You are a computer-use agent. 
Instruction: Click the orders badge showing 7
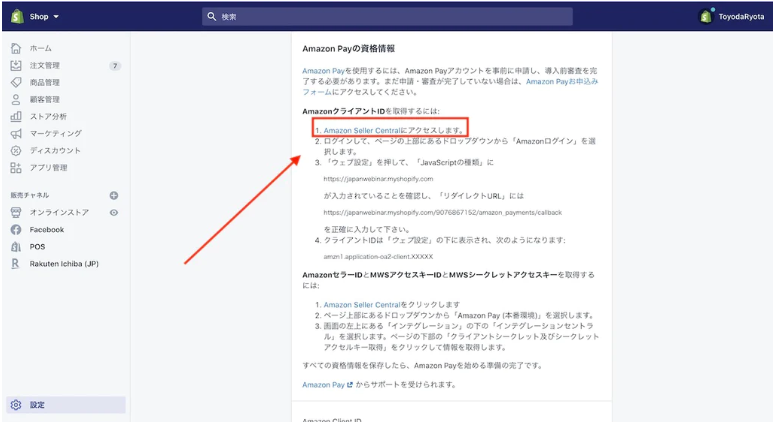[x=115, y=66]
